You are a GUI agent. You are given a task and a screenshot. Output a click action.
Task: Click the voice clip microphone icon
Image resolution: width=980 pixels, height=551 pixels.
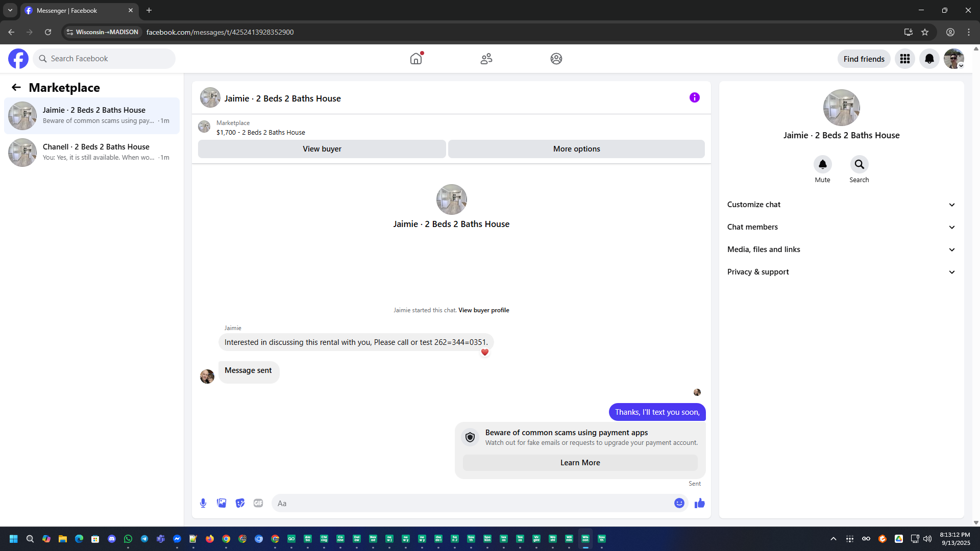(x=203, y=503)
